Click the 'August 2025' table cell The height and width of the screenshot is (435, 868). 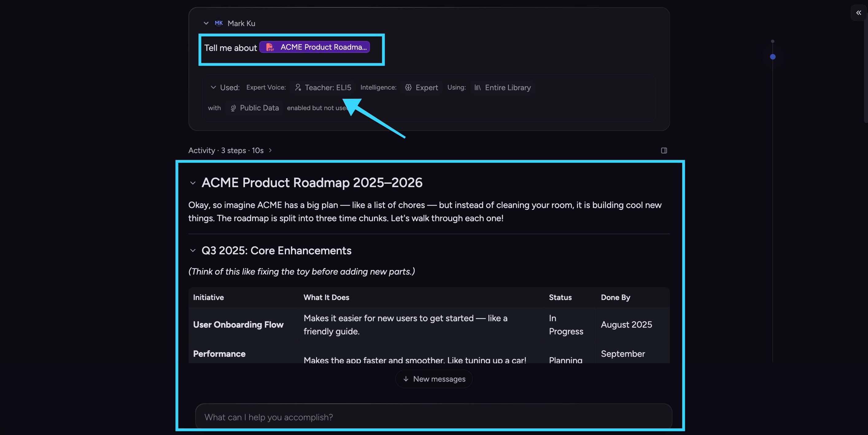pyautogui.click(x=633, y=325)
